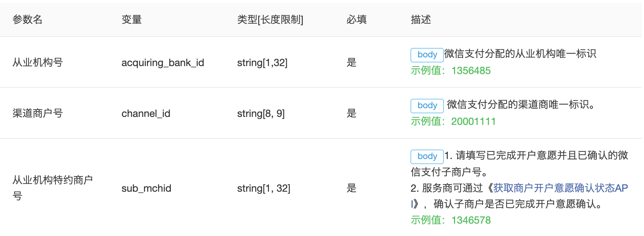Open the 获取商户开户意愿确认状态API link

coord(561,188)
